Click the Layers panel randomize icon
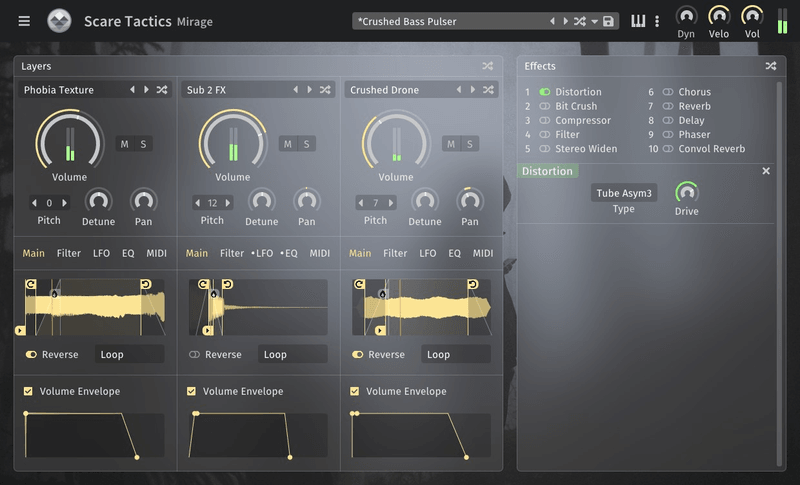This screenshot has height=485, width=800. click(x=487, y=66)
